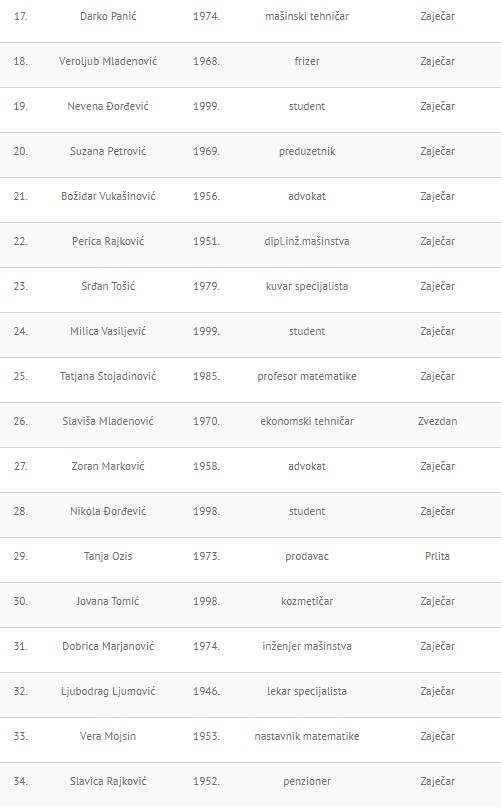
Task: Select birth year 1998. for Nikola Đorđević
Action: 206,511
